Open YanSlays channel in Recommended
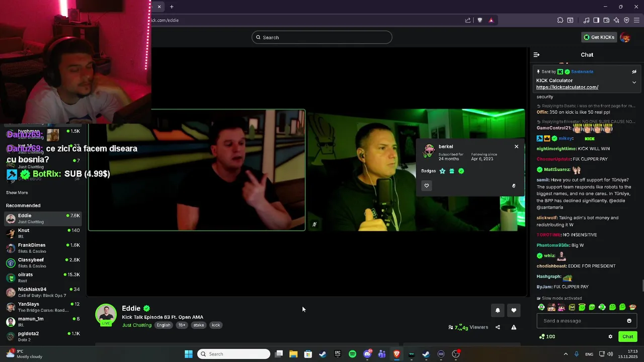644x362 pixels. tap(43, 307)
